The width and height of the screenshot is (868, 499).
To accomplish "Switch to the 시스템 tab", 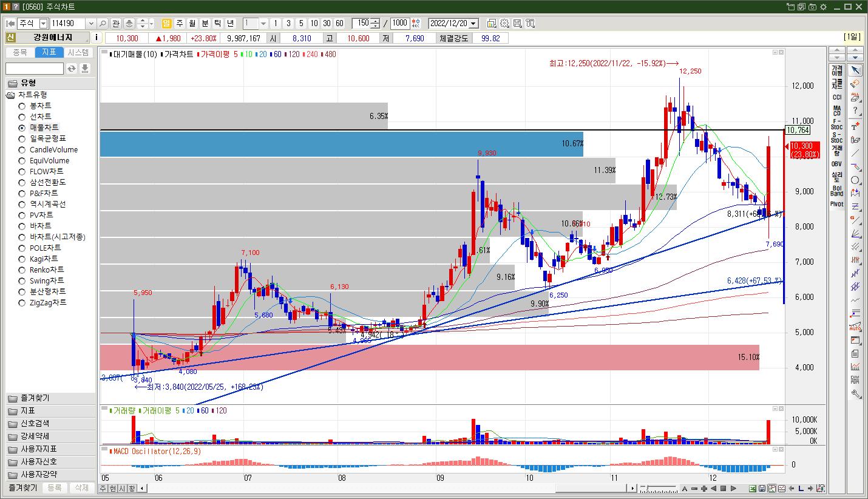I will point(78,52).
